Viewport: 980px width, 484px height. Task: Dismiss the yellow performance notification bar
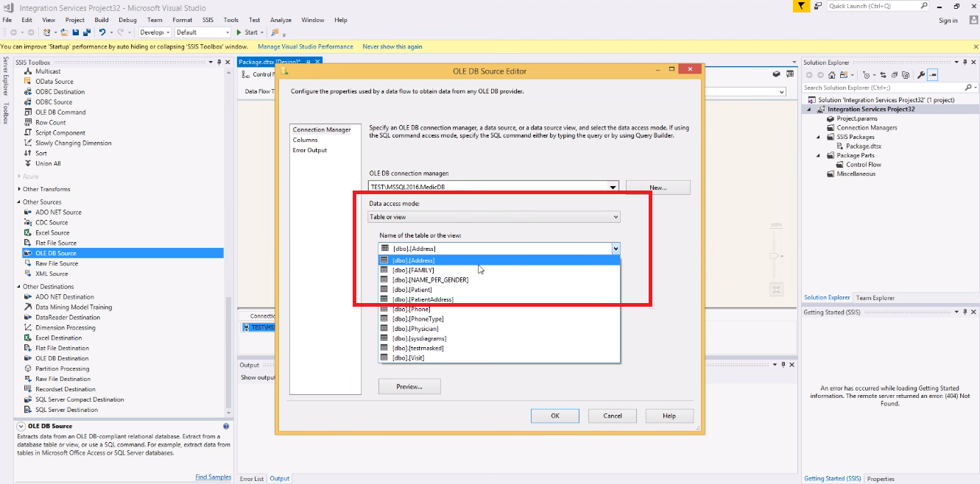pyautogui.click(x=975, y=46)
